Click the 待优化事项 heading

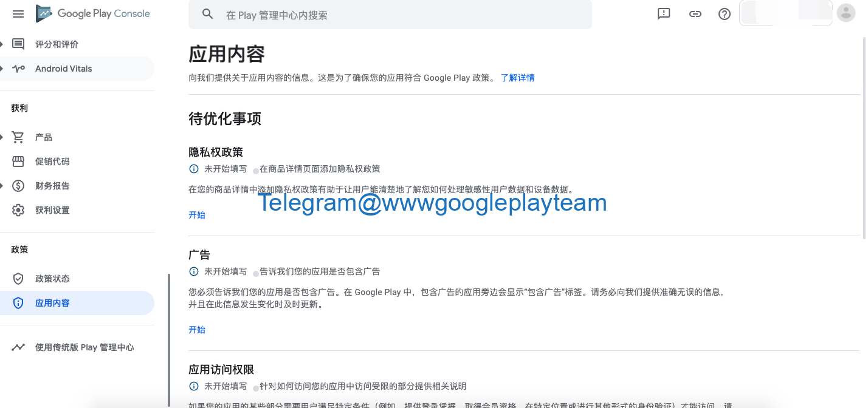click(x=225, y=118)
